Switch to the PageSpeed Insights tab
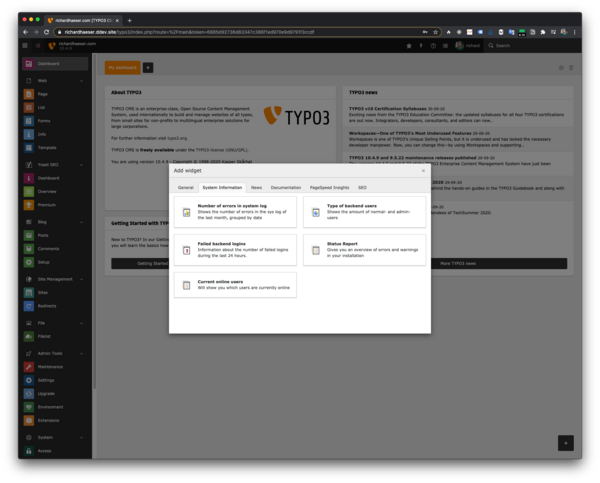The image size is (600, 483). 329,188
